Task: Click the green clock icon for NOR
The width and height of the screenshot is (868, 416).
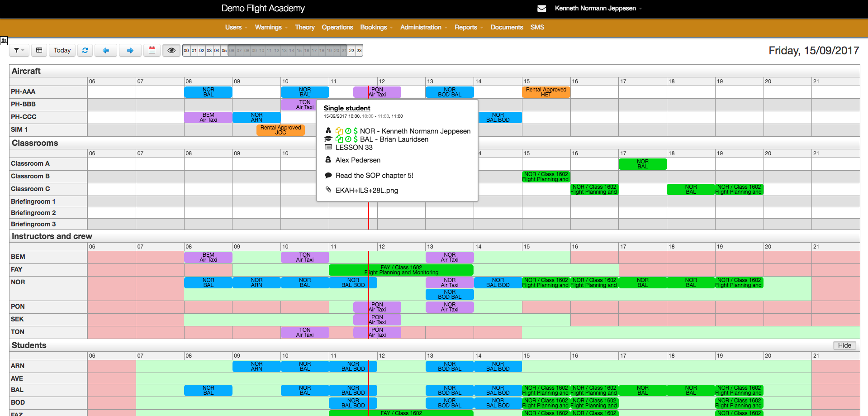Action: coord(348,131)
